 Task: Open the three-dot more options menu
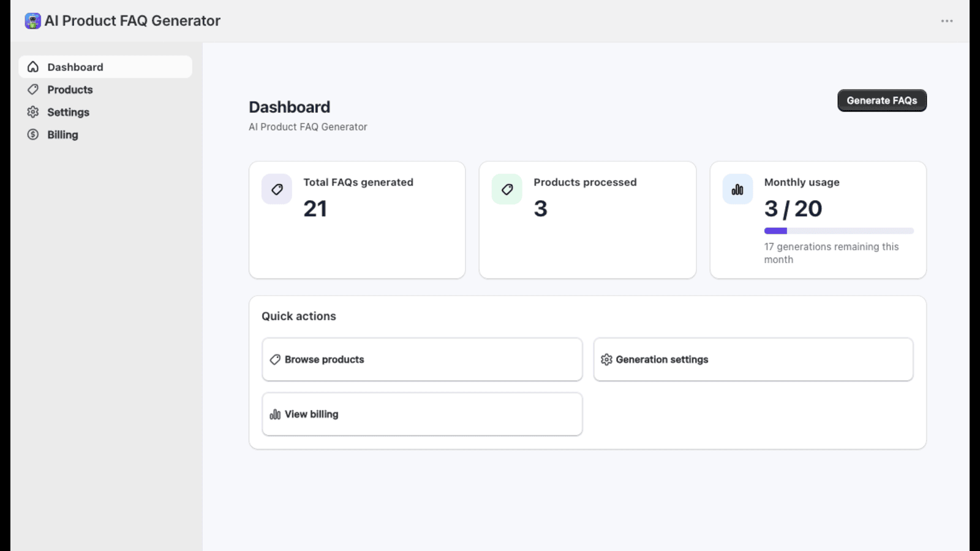coord(947,21)
